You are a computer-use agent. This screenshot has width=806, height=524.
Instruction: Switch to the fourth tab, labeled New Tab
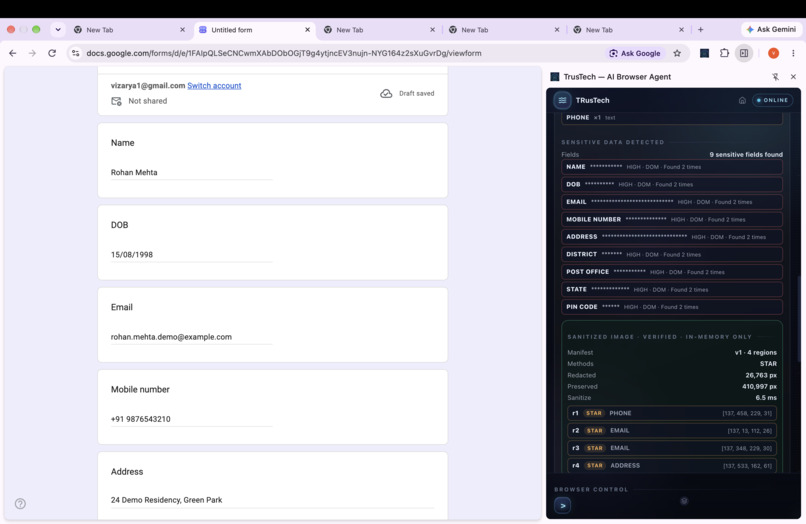point(504,30)
